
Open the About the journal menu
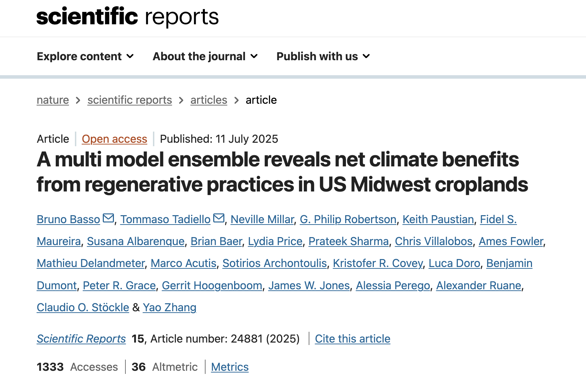tap(205, 56)
